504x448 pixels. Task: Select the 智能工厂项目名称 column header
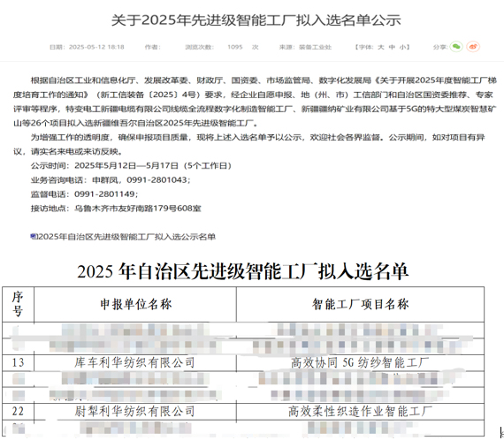361,305
